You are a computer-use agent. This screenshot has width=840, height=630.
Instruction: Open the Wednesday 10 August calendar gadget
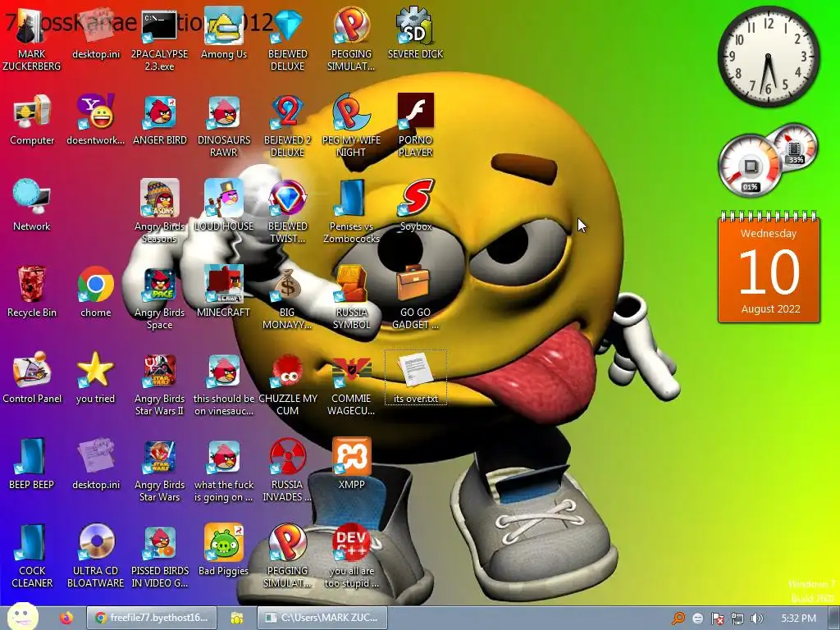click(769, 267)
